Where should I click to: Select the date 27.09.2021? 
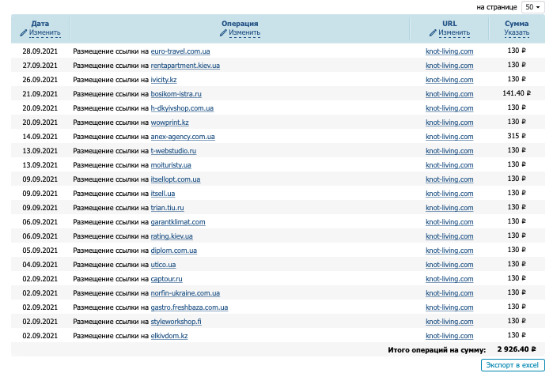pos(40,66)
